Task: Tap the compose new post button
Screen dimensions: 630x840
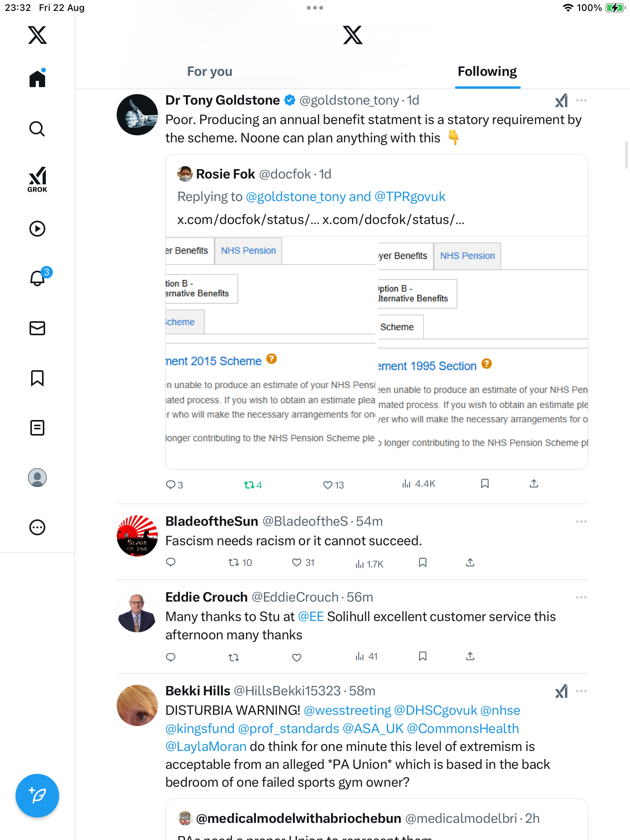Action: (x=37, y=796)
